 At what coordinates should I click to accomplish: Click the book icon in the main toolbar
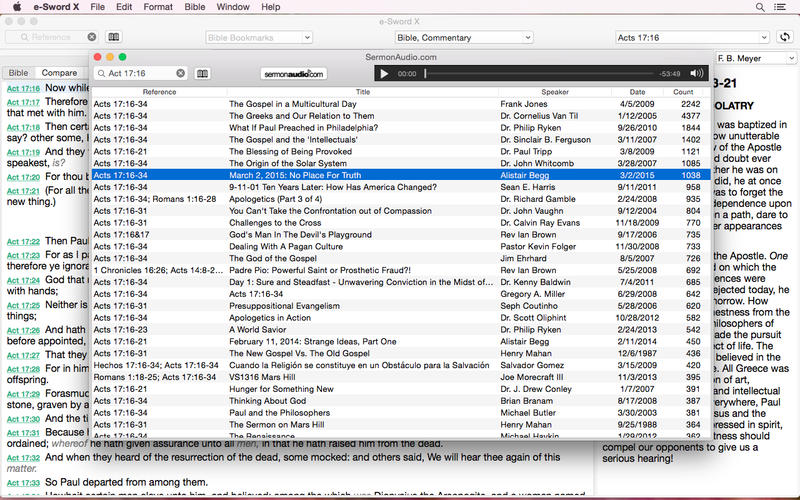114,38
